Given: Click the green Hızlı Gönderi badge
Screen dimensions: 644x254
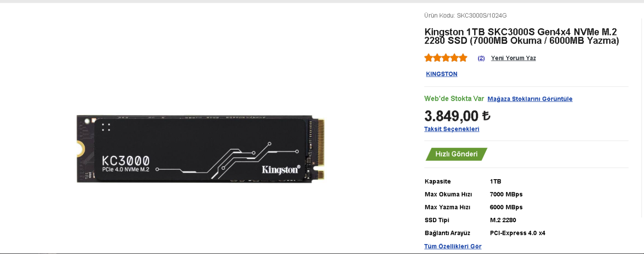Looking at the screenshot, I should pos(456,154).
